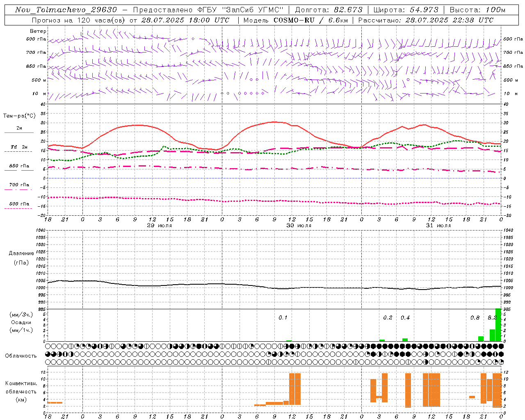
Task: Select the Давление panel label
Action: pyautogui.click(x=21, y=253)
